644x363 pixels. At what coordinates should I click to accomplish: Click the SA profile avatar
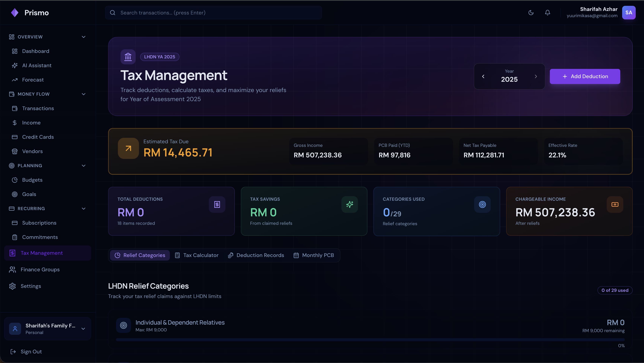click(629, 12)
